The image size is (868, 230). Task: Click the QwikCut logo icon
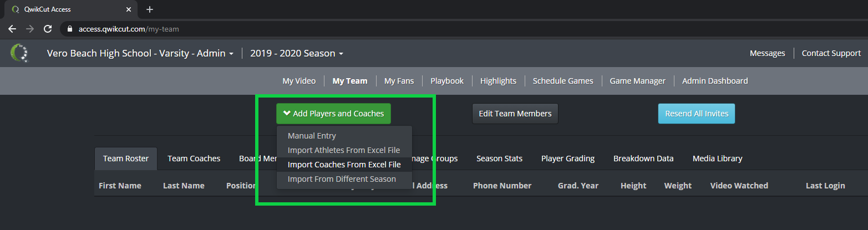click(19, 53)
